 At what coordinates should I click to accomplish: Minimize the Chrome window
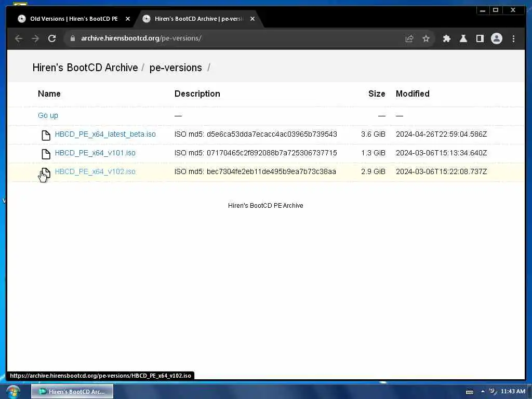483,10
